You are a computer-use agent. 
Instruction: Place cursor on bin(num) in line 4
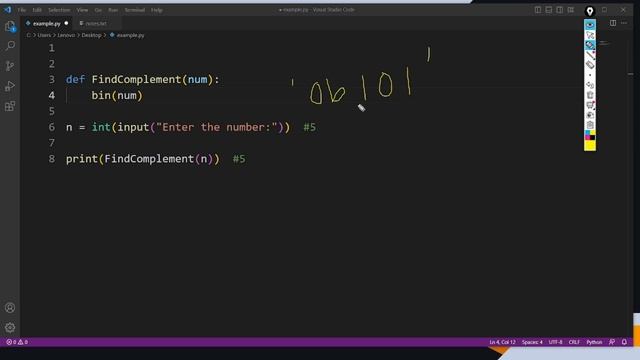[x=117, y=96]
